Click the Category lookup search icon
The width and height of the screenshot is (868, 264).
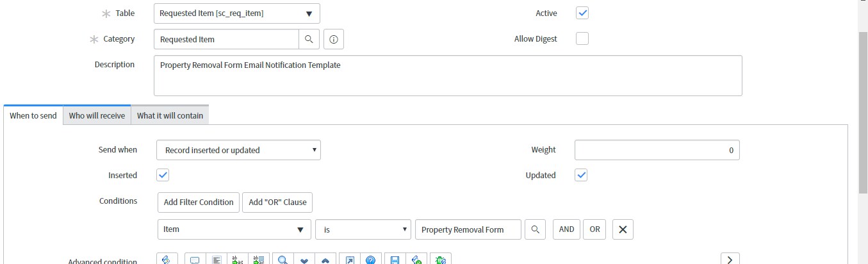(x=309, y=39)
